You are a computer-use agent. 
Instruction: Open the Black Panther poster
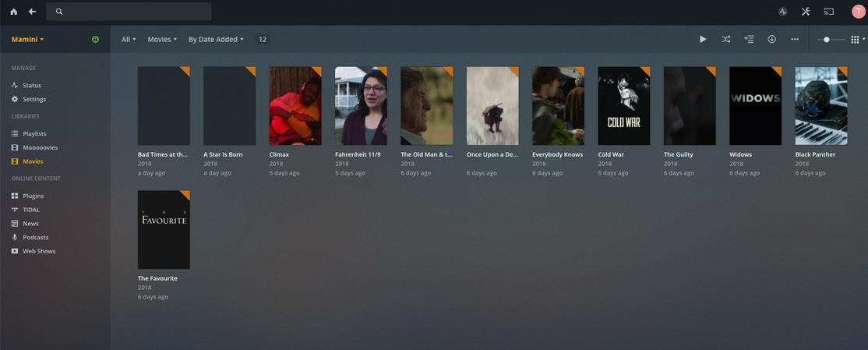point(821,106)
